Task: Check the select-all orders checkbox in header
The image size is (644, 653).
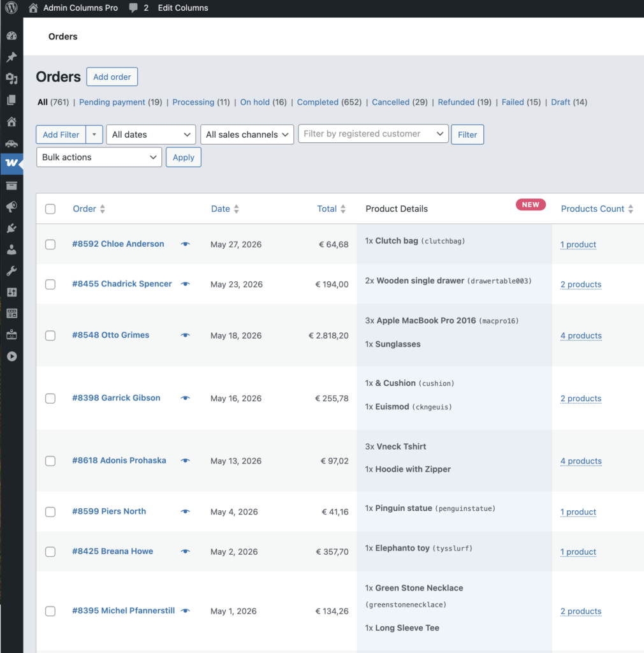Action: [x=50, y=209]
